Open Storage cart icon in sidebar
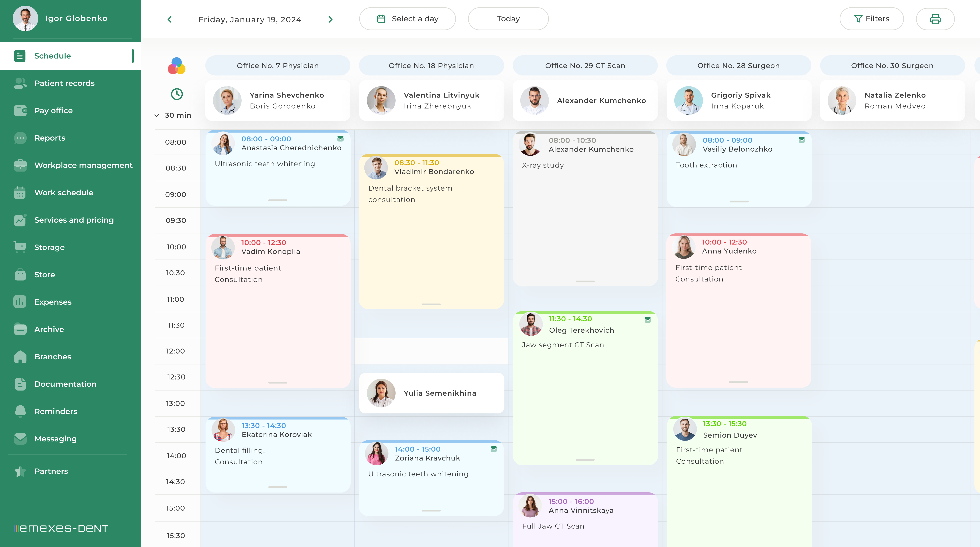This screenshot has width=980, height=547. pos(20,247)
